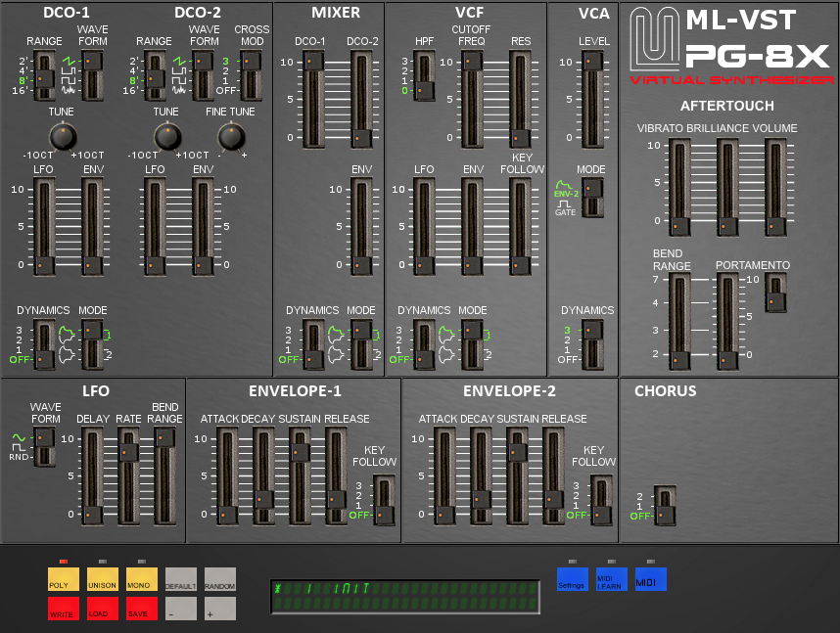Toggle the MIXER DYNAMICS switch

coord(313,345)
